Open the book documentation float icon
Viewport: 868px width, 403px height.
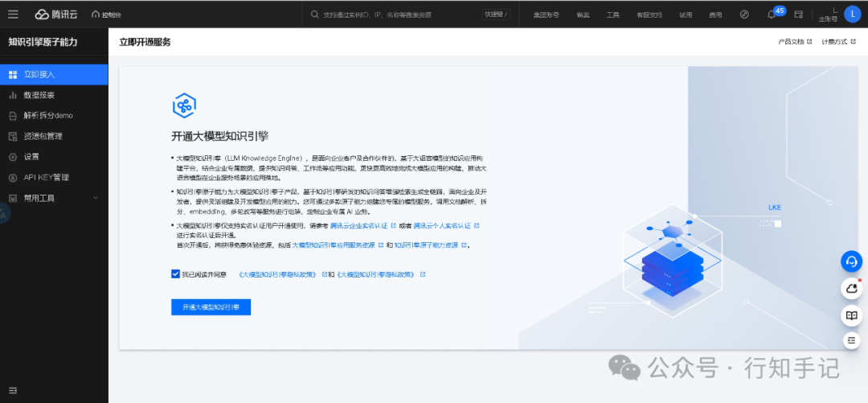click(851, 315)
